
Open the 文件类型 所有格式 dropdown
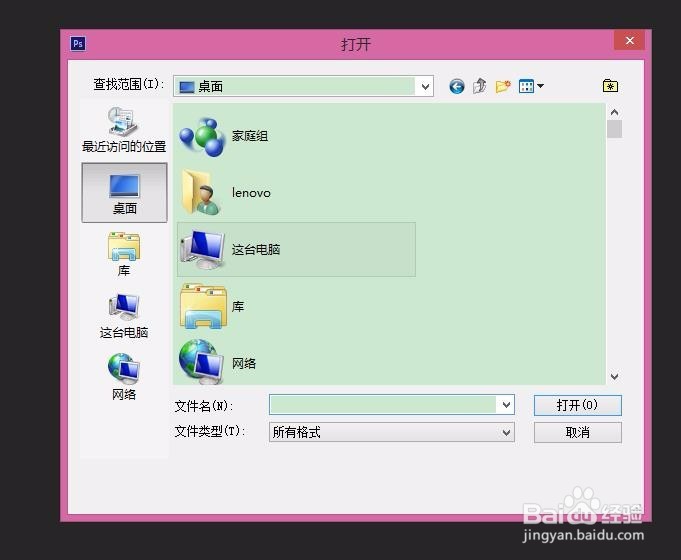pyautogui.click(x=392, y=432)
